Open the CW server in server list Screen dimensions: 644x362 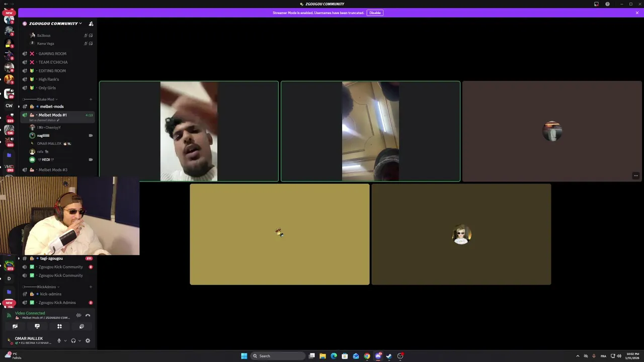tap(9, 106)
